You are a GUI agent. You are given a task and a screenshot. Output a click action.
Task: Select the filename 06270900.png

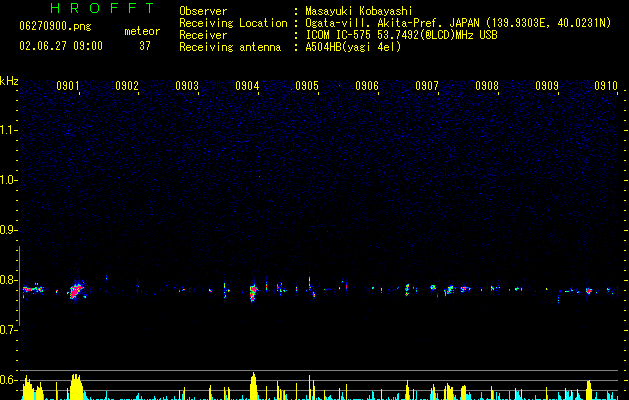click(55, 26)
